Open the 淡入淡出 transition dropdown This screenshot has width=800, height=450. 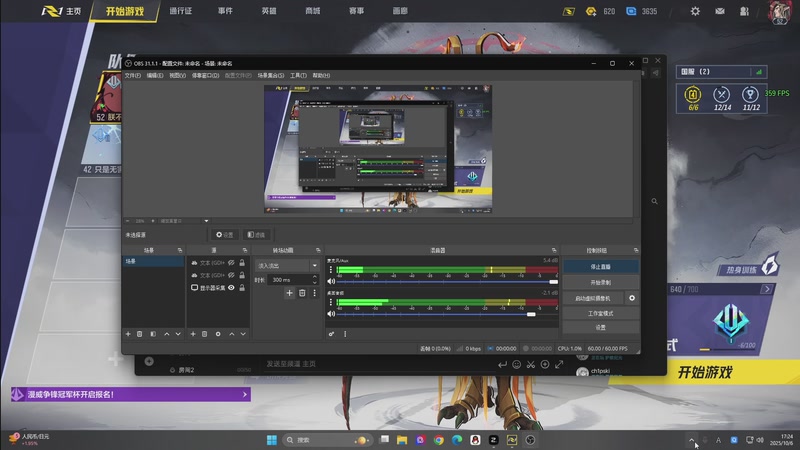coord(288,265)
